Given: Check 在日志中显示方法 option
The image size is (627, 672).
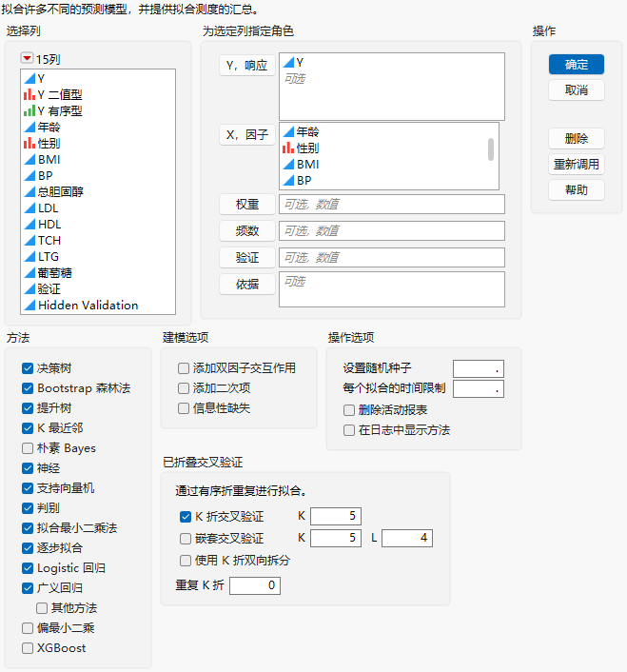Looking at the screenshot, I should point(349,430).
